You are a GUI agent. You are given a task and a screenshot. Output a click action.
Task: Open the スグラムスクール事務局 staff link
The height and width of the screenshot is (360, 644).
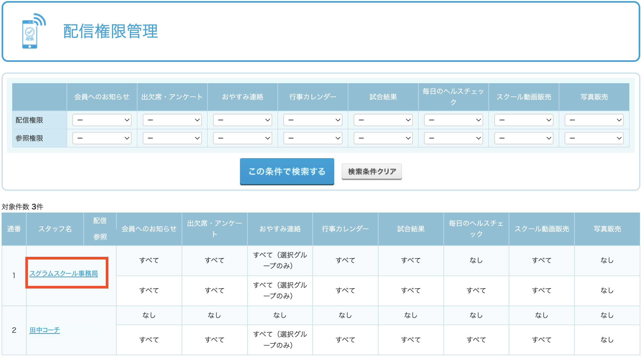64,273
